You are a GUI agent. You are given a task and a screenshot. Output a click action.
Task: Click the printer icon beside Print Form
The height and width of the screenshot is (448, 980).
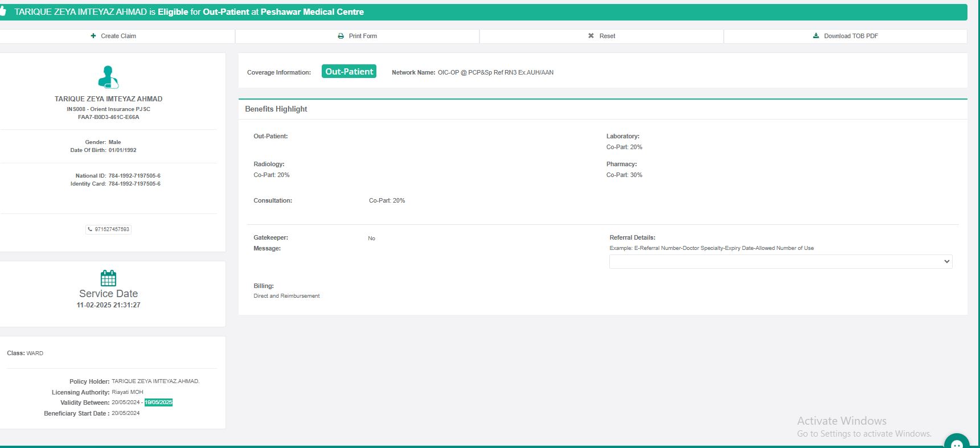(341, 36)
